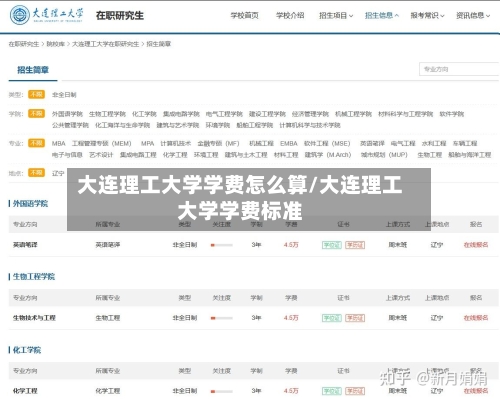This screenshot has width=500, height=399.
Task: Filter by major 水利工程
Action: [x=434, y=144]
